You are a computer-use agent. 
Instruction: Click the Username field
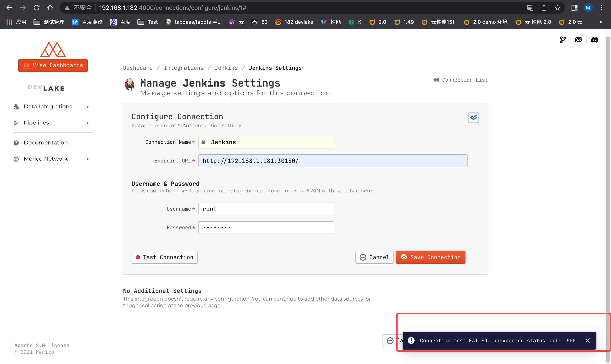(x=266, y=209)
